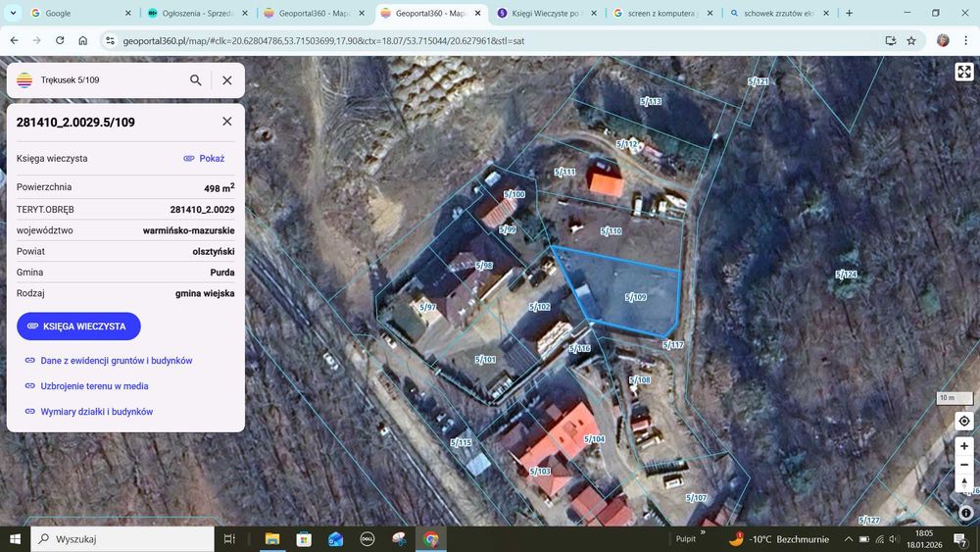Click the search magnifier in Geoportal panel
The image size is (980, 552).
coord(196,80)
